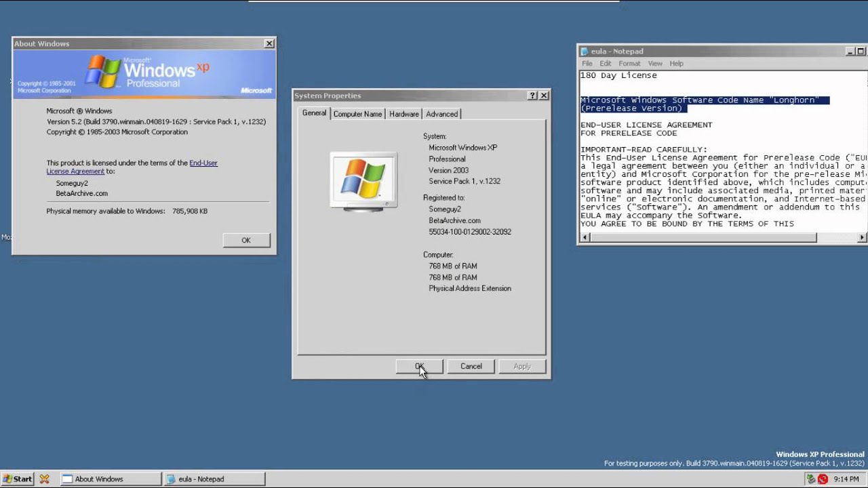Click 'Service Pack 1, v.1232' in System Properties
Viewport: 868px width, 488px height.
[465, 182]
